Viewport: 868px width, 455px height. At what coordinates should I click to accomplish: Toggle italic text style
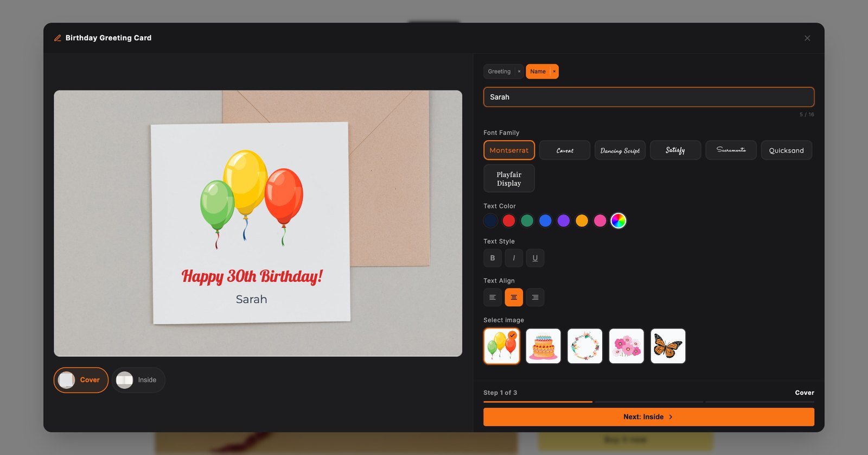tap(514, 258)
